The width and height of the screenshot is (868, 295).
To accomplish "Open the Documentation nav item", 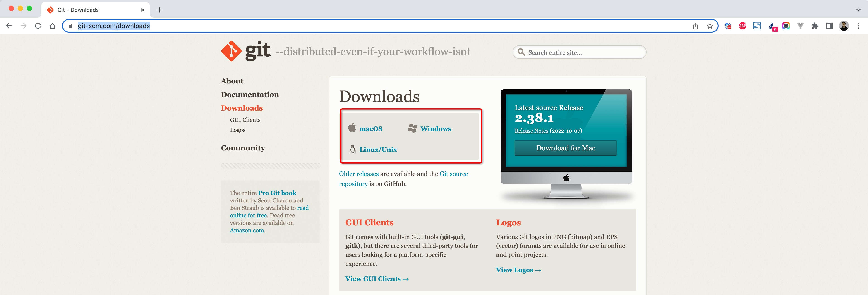I will pos(250,95).
